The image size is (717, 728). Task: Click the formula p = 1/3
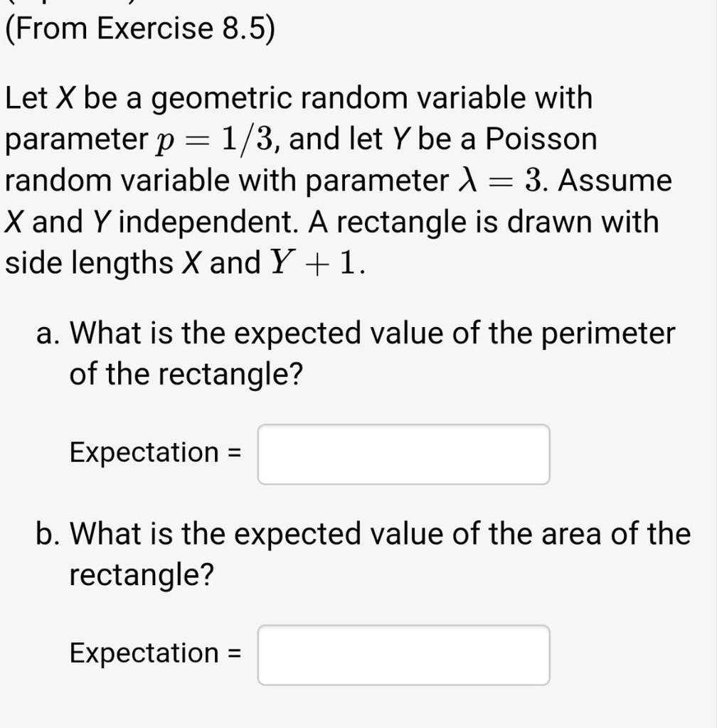tap(215, 140)
